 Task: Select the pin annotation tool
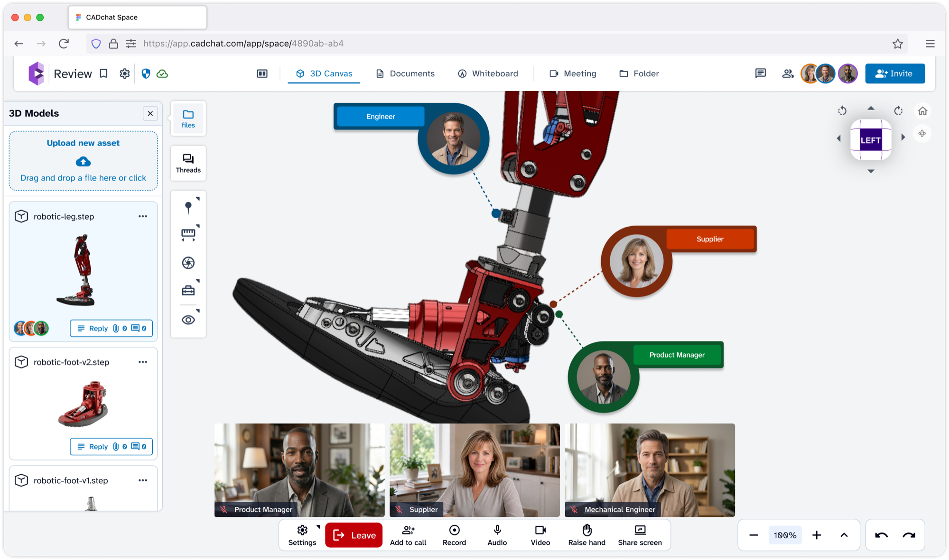[188, 207]
